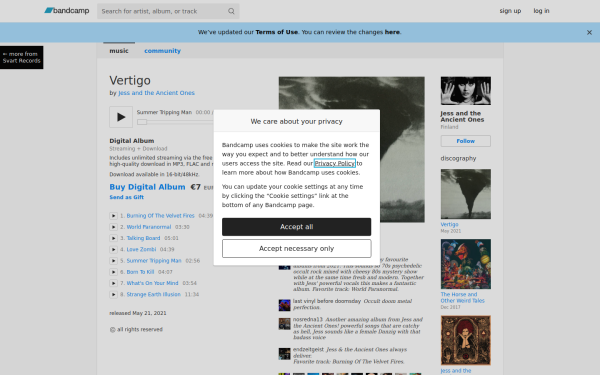This screenshot has width=600, height=375.
Task: Open the third discography album cover
Action: (x=466, y=340)
